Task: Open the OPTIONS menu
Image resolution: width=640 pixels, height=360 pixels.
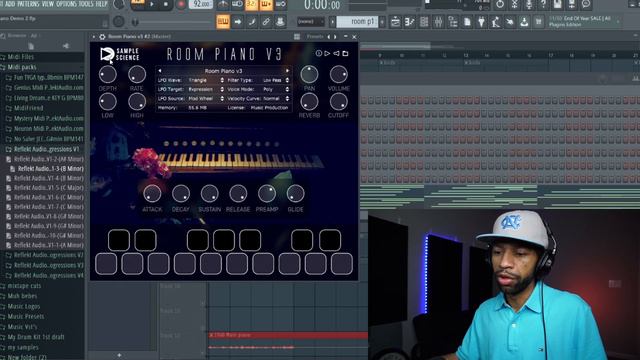Action: click(x=67, y=4)
